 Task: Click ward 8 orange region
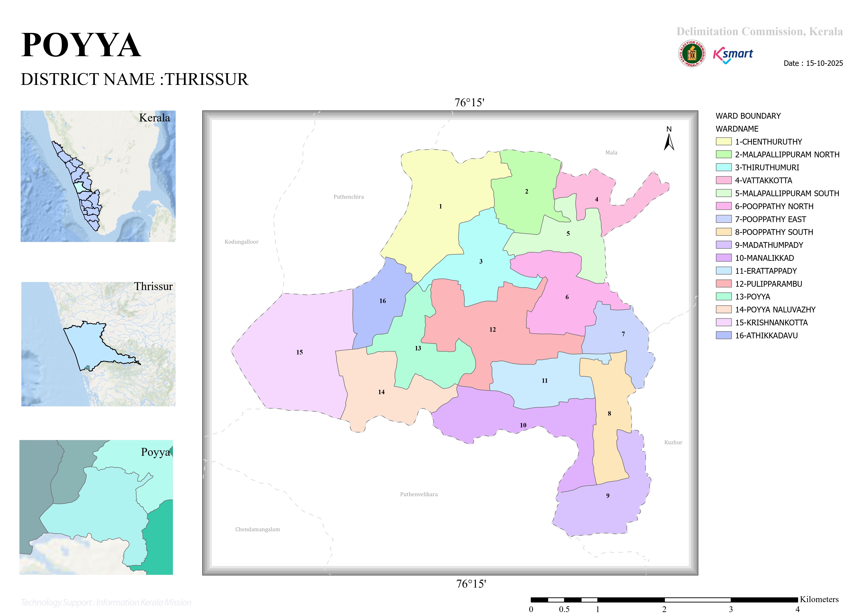tap(609, 414)
